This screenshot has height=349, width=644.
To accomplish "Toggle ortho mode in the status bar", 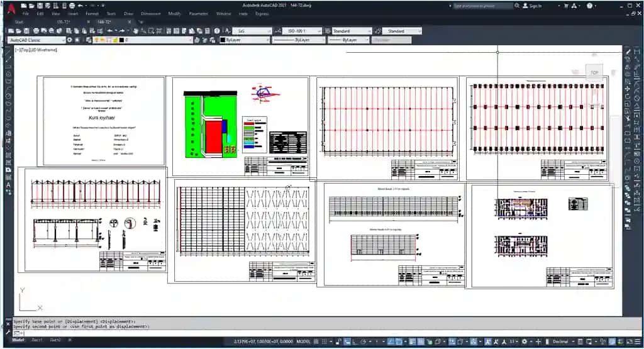I will pos(356,341).
